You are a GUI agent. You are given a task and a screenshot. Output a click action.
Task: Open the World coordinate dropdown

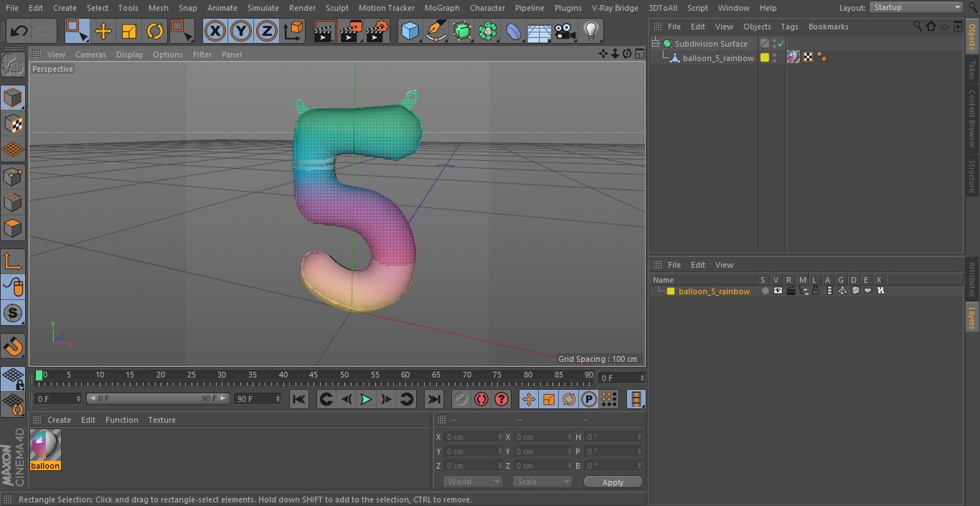pyautogui.click(x=472, y=482)
